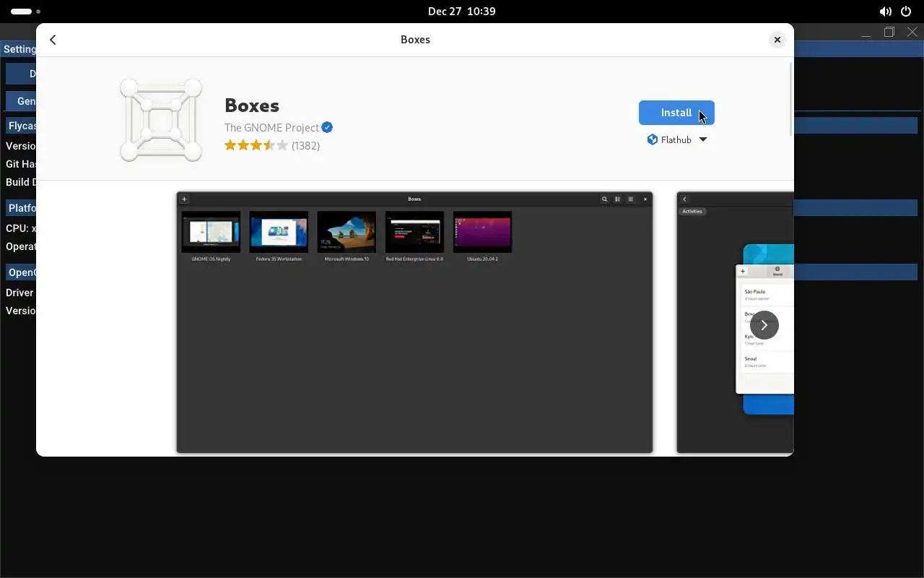This screenshot has height=578, width=924.
Task: Click the Boxes app name heading
Action: [252, 105]
